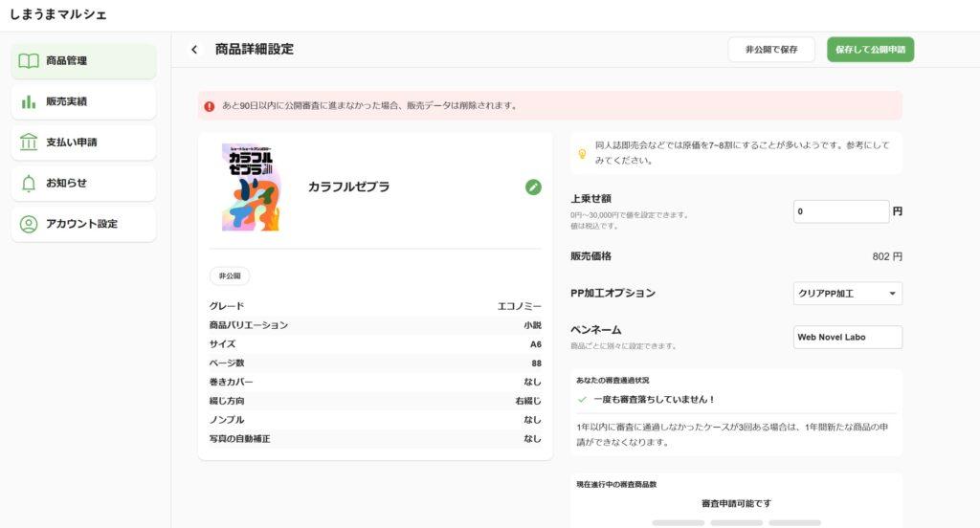This screenshot has height=528, width=980.
Task: Click the カラフルゼブラ product title
Action: click(348, 187)
